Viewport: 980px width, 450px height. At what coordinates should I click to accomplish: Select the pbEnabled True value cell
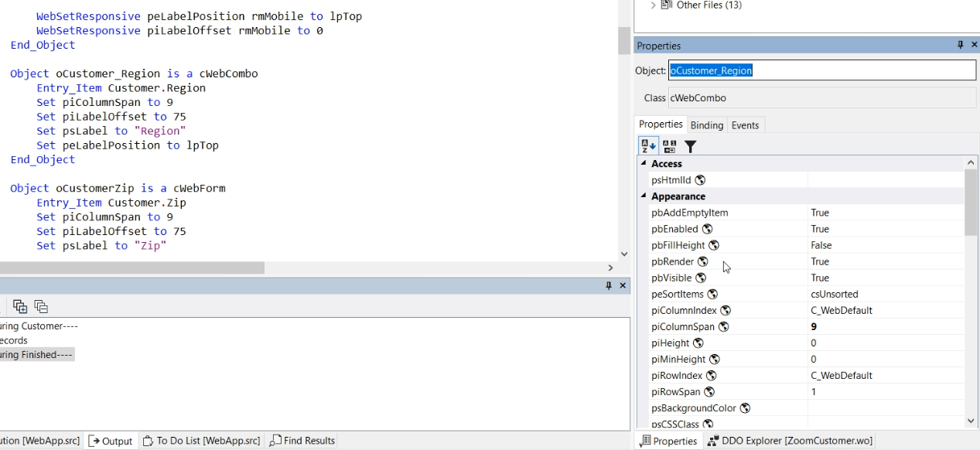885,229
